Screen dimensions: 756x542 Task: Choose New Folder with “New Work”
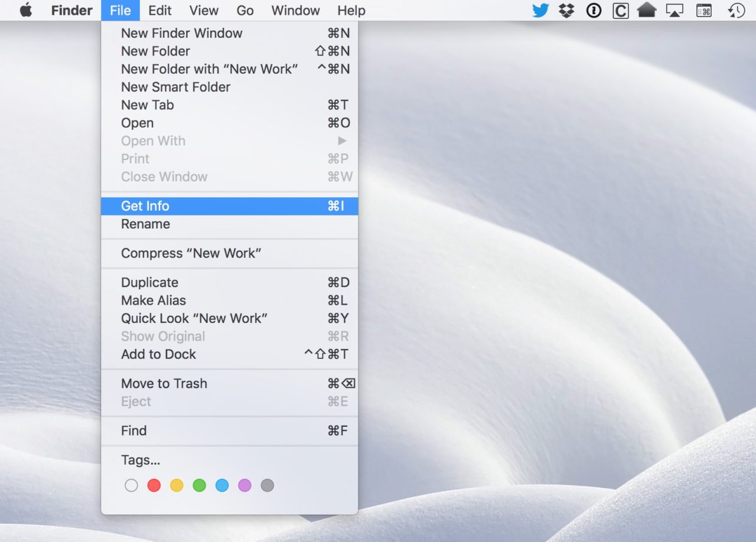pyautogui.click(x=229, y=68)
